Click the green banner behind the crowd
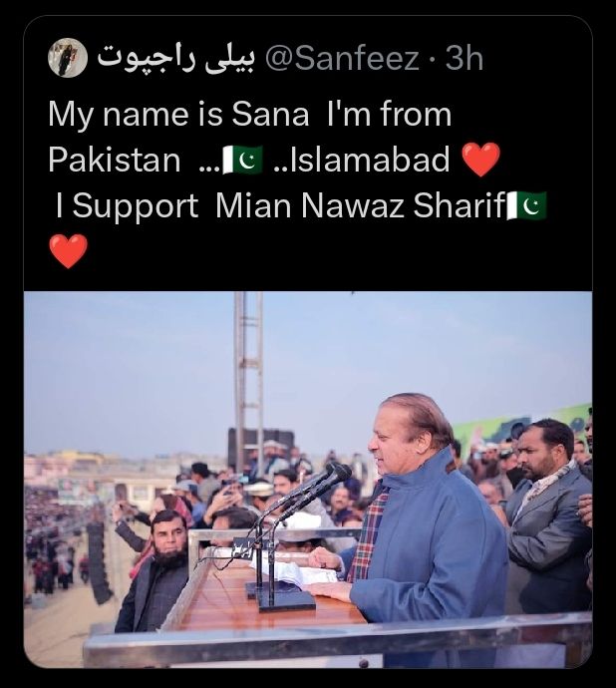 [x=522, y=426]
